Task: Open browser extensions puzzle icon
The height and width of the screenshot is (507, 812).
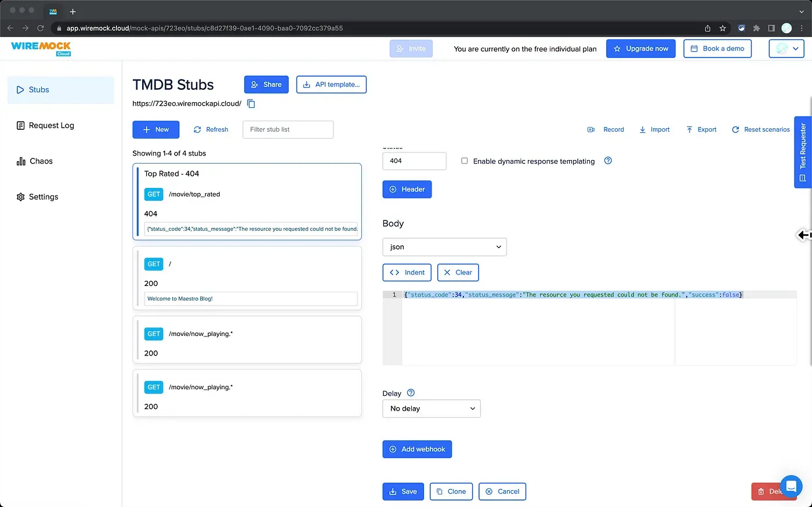Action: tap(756, 28)
